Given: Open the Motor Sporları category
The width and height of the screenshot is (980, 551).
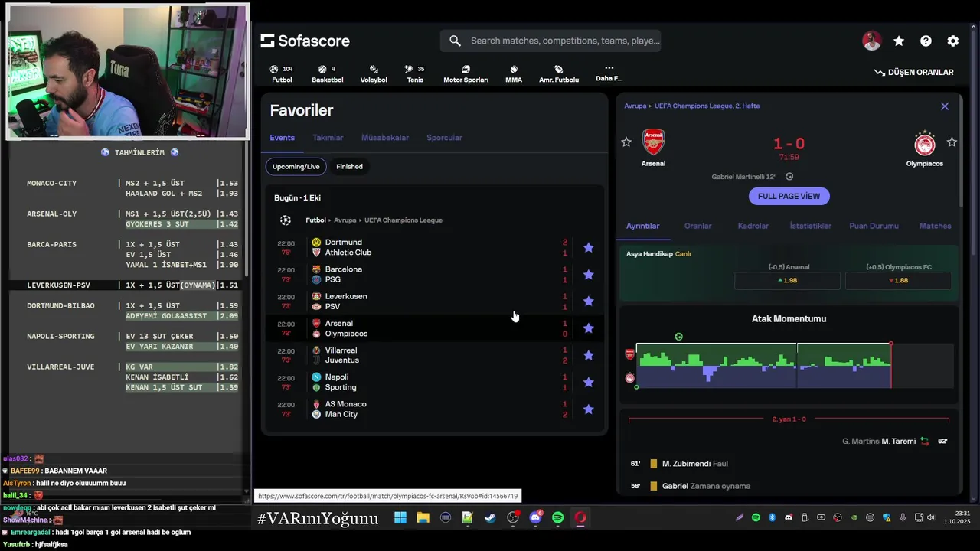Looking at the screenshot, I should point(465,73).
